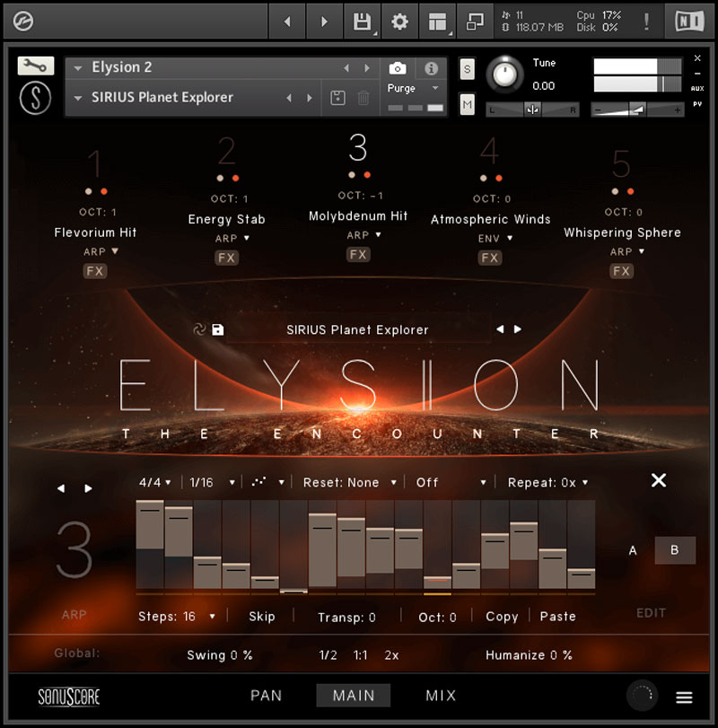Toggle the Mute M button
The width and height of the screenshot is (718, 728).
tap(467, 104)
